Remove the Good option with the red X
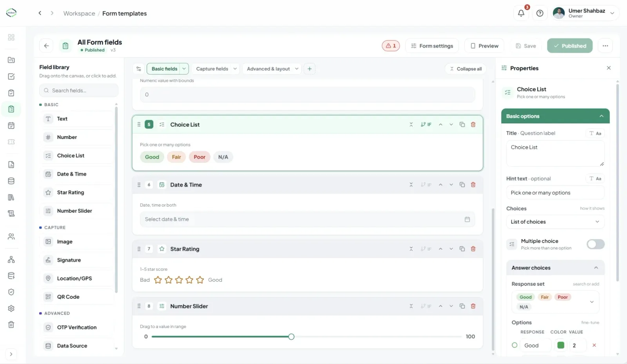627x364 pixels. 594,345
